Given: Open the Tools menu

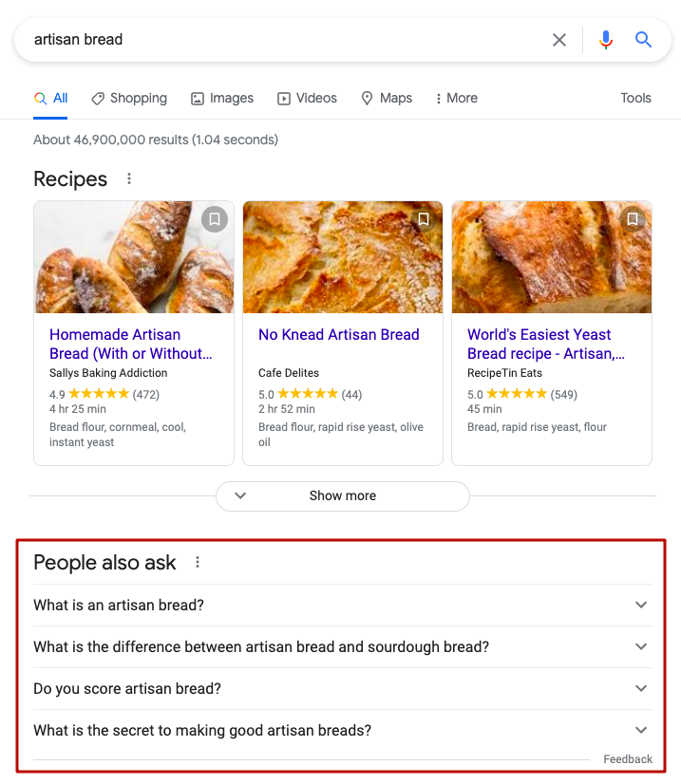Looking at the screenshot, I should (x=635, y=98).
